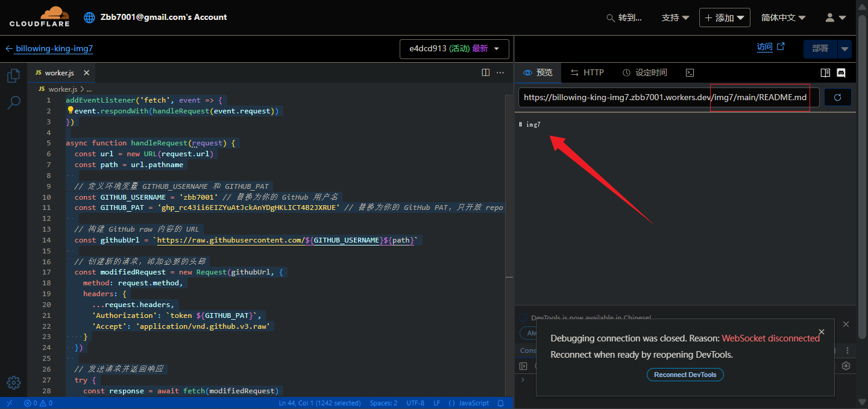Click the globe icon beside the account name
Viewport: 868px width, 409px height.
(89, 17)
